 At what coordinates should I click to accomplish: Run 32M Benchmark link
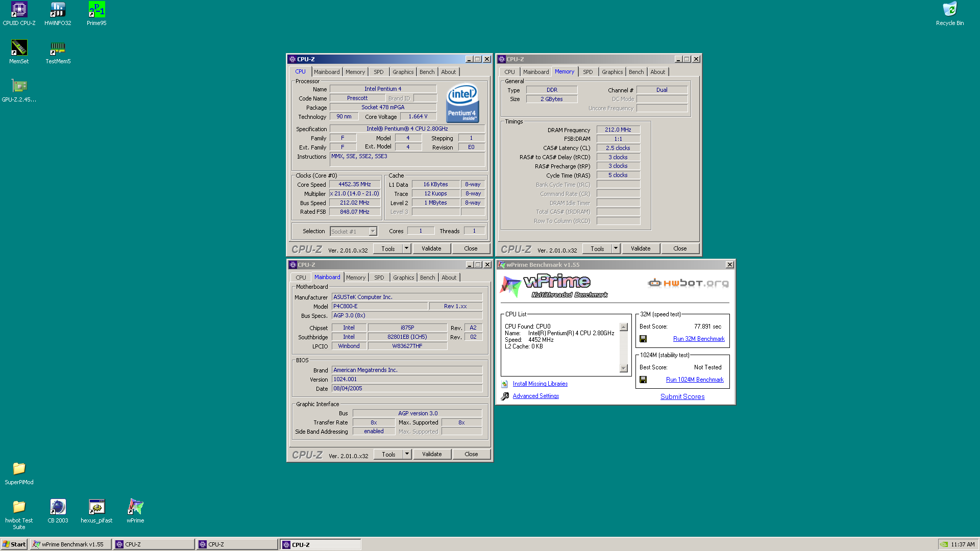point(699,339)
